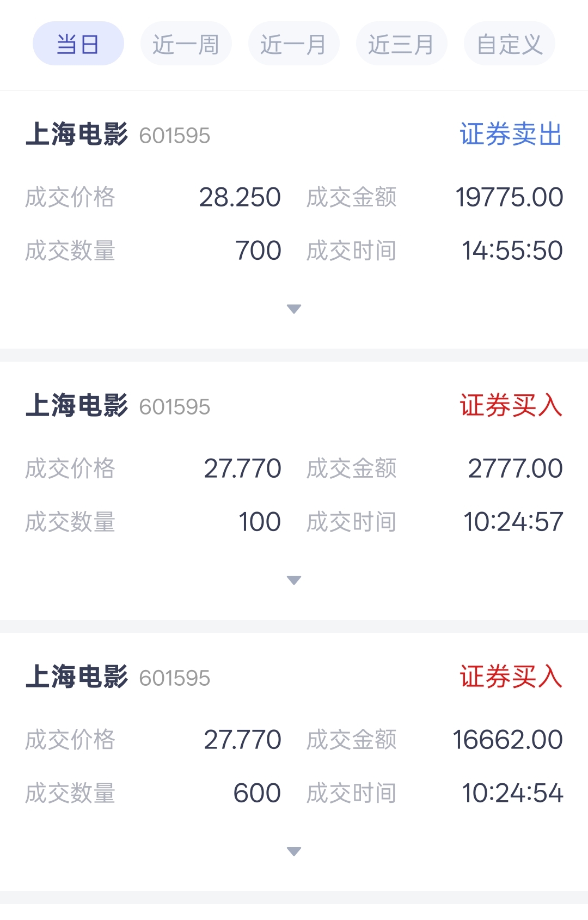Screen dimensions: 588x920
Task: Expand the 10:24:57 buy record details
Action: click(294, 580)
